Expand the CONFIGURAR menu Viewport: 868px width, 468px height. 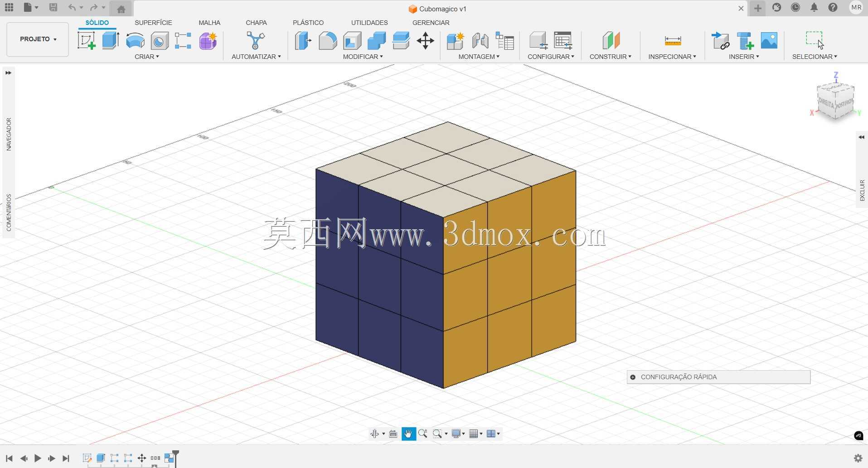pos(551,57)
